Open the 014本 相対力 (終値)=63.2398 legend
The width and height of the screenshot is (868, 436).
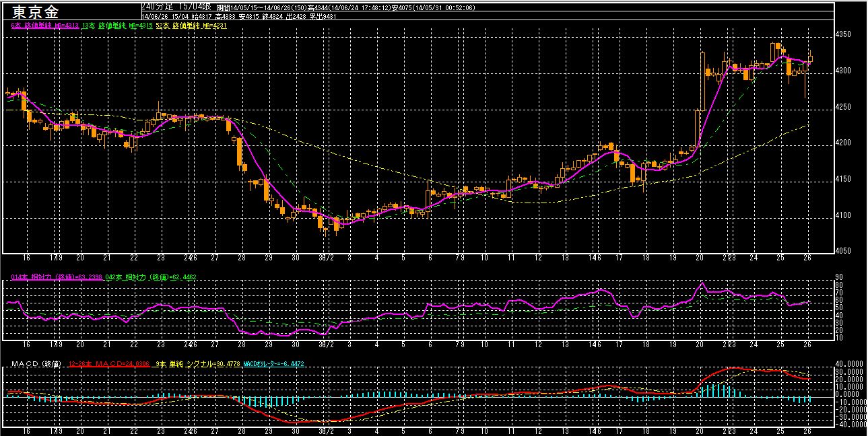57,277
